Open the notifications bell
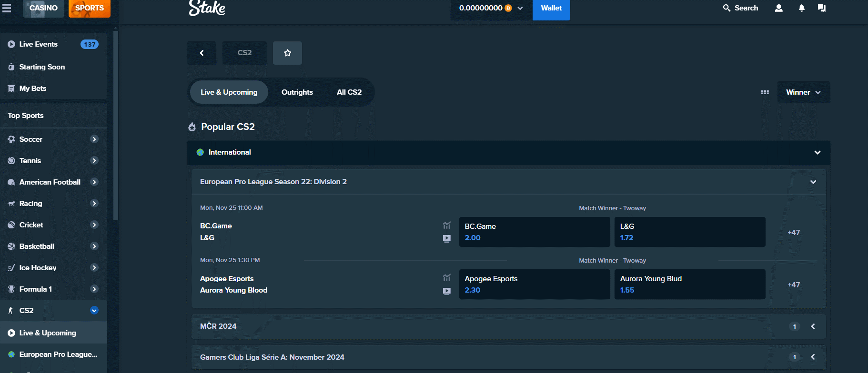Screen dimensions: 868x373 [x=802, y=8]
